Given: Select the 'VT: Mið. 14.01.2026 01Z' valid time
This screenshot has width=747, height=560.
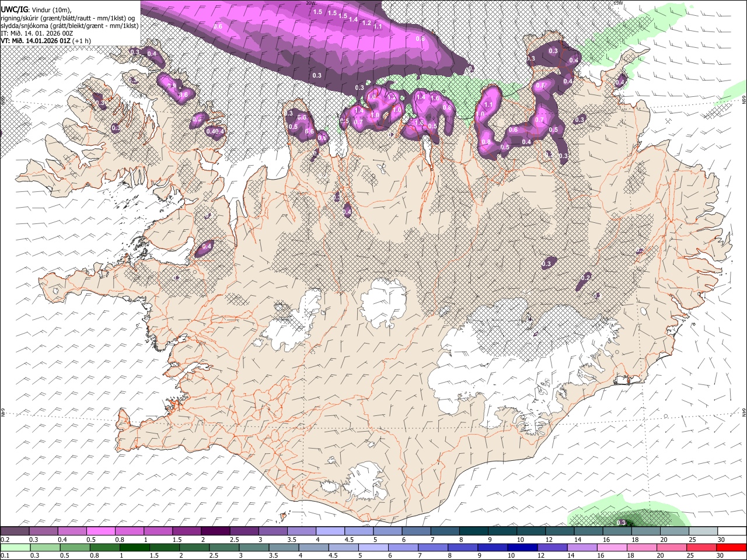Looking at the screenshot, I should click(35, 41).
